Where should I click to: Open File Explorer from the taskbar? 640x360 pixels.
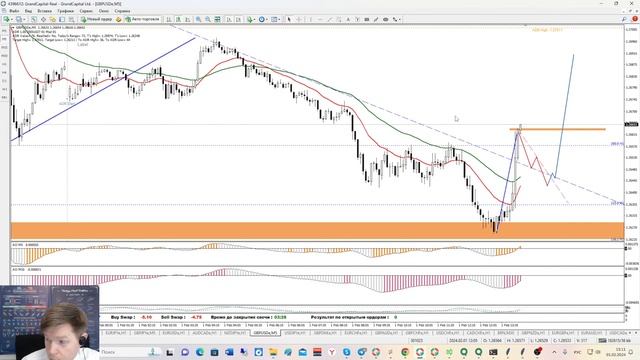coord(273,351)
